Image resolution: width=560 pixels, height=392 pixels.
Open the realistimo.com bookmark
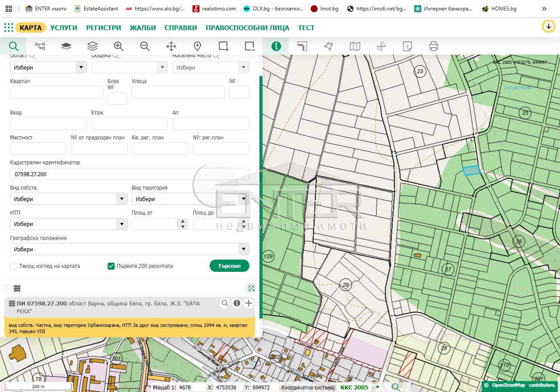tap(214, 9)
